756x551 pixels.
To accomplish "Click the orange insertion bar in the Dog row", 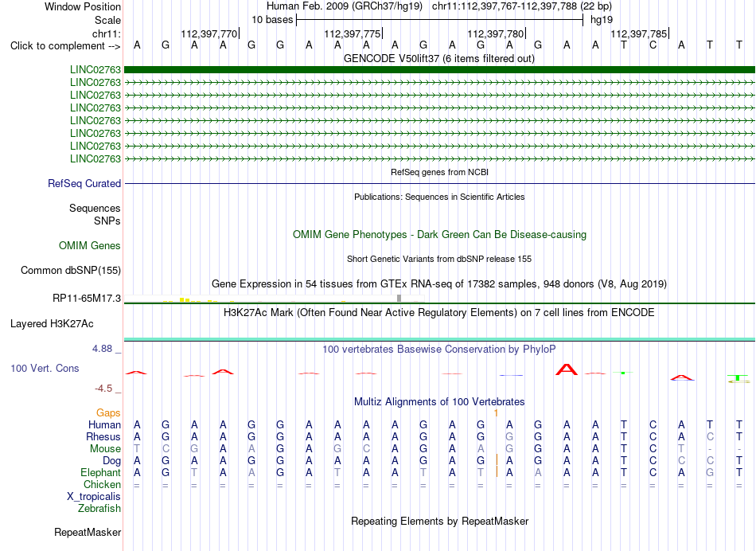I will pyautogui.click(x=497, y=459).
